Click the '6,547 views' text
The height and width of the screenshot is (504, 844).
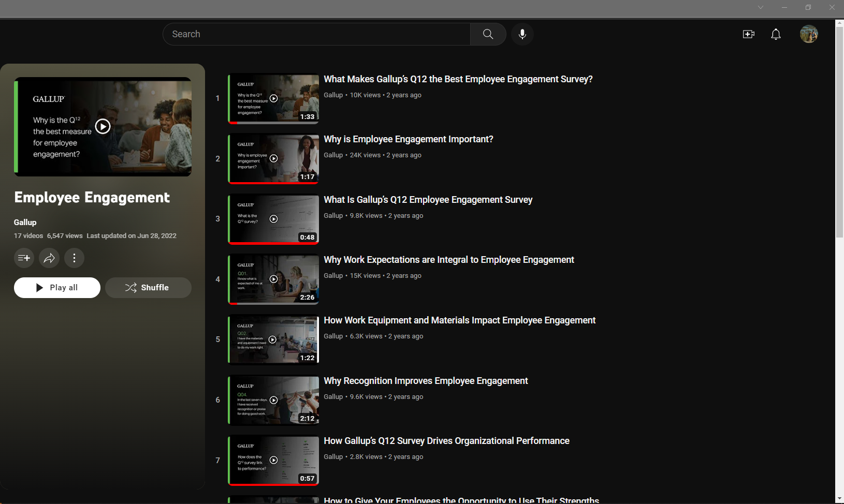pyautogui.click(x=65, y=235)
